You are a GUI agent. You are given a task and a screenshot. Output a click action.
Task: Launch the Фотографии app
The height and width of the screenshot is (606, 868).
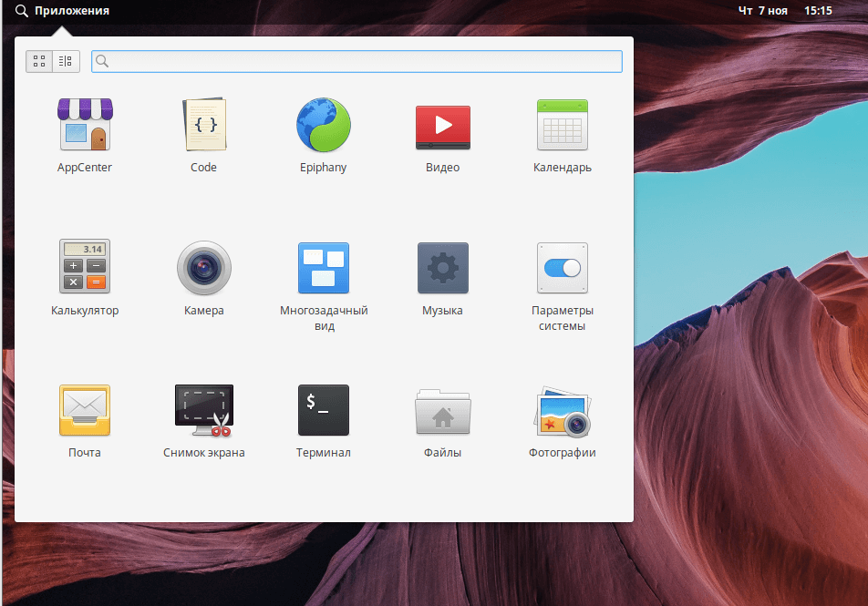point(563,411)
